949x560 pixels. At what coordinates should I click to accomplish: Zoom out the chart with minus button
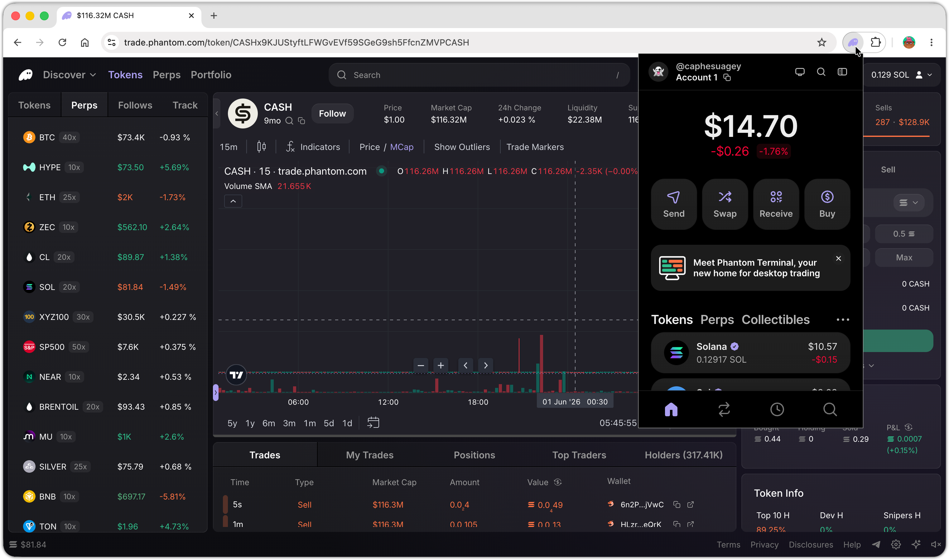pos(421,365)
